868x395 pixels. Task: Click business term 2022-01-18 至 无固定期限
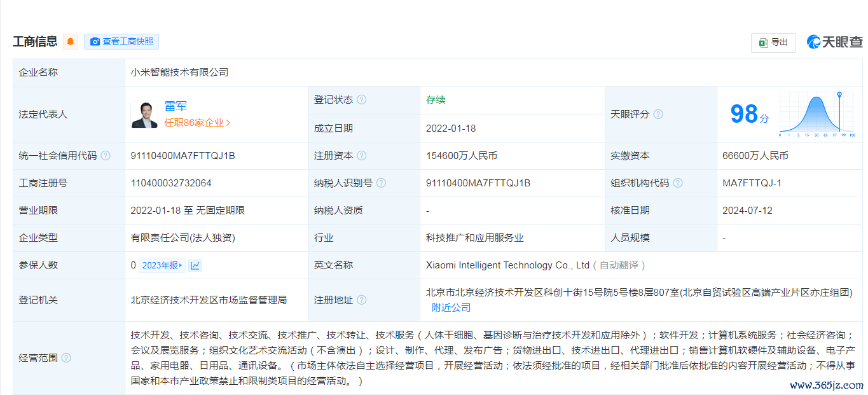click(x=188, y=211)
